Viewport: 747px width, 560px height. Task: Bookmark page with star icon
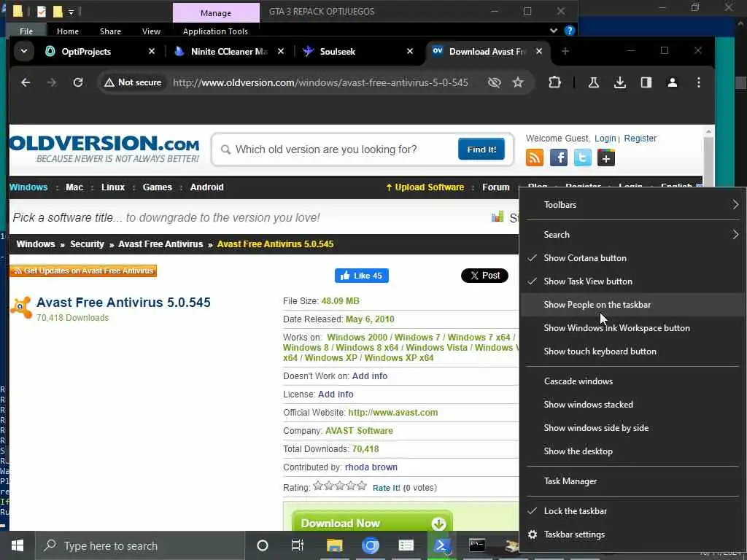pyautogui.click(x=518, y=82)
